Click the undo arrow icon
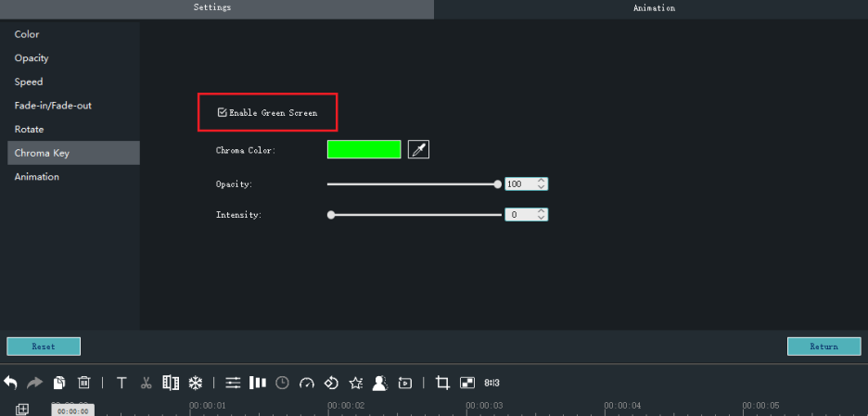Image resolution: width=868 pixels, height=416 pixels. pyautogui.click(x=11, y=383)
